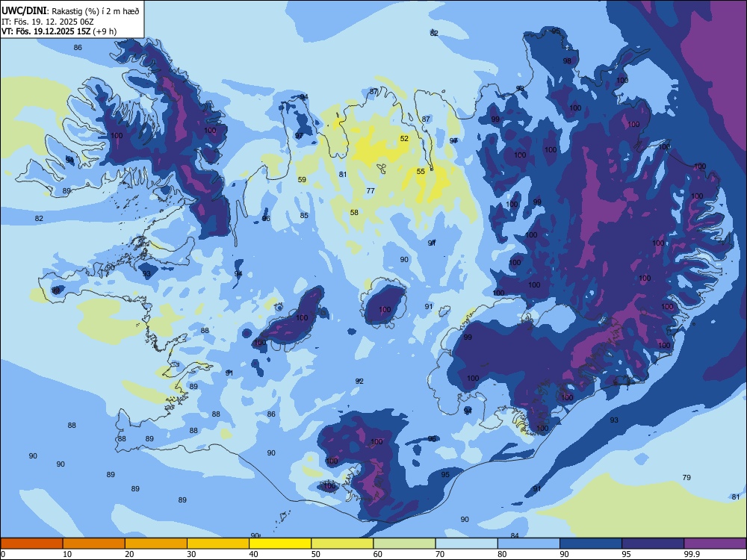
Task: Select the legend tick label 50
Action: click(316, 554)
